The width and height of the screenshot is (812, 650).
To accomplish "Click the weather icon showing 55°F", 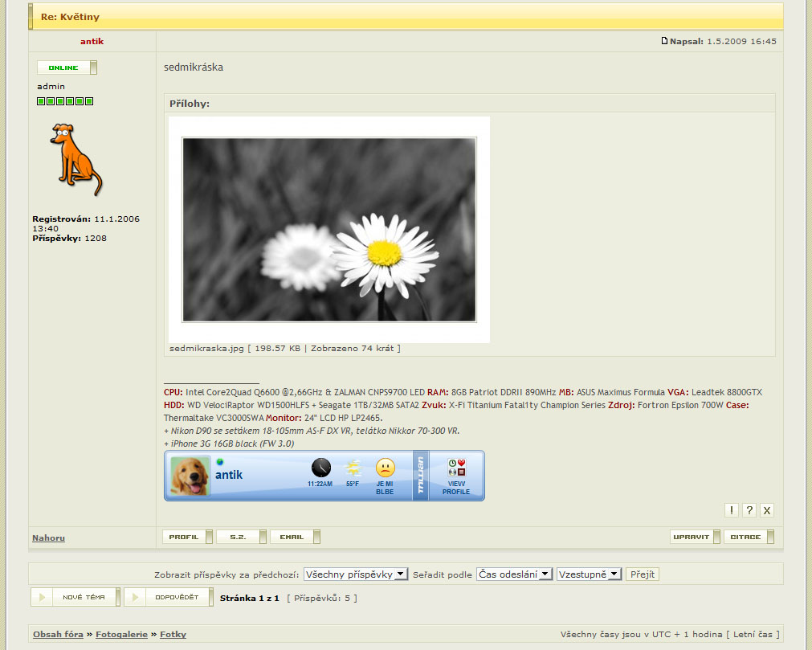I will point(353,468).
